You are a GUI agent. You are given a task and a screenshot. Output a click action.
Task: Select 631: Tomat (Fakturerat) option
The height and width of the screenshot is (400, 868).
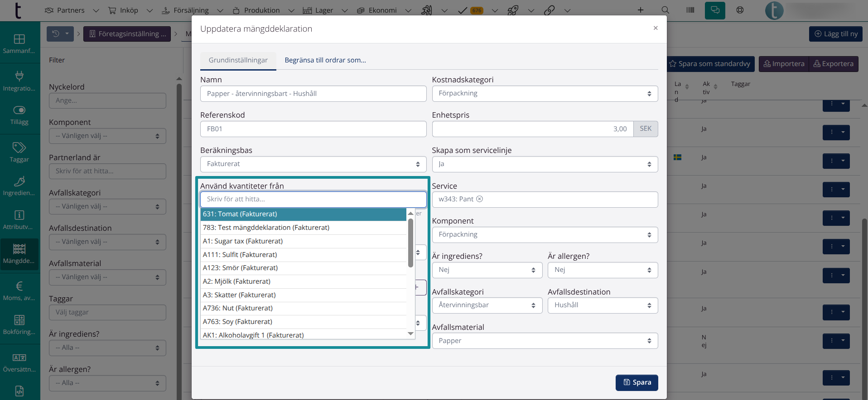point(304,214)
